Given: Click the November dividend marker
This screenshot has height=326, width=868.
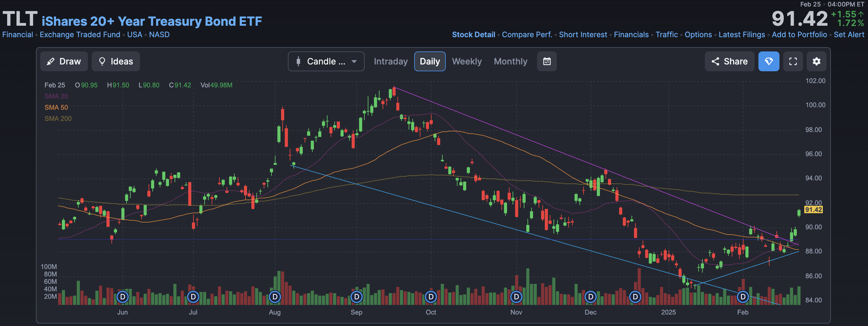Looking at the screenshot, I should coord(516,297).
